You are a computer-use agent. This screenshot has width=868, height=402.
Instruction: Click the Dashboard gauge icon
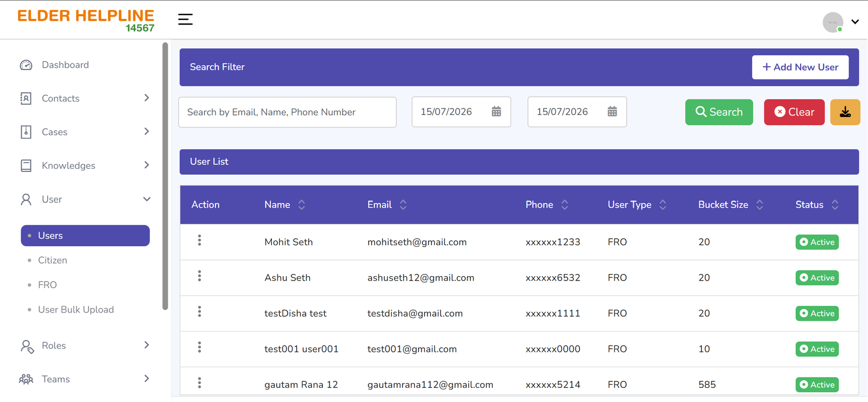pos(26,65)
